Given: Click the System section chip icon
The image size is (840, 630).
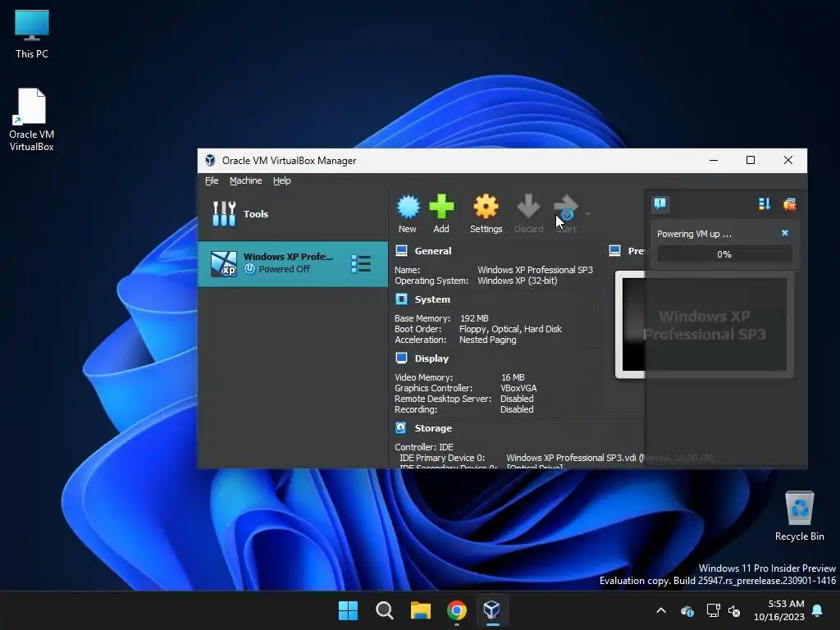Looking at the screenshot, I should point(401,299).
